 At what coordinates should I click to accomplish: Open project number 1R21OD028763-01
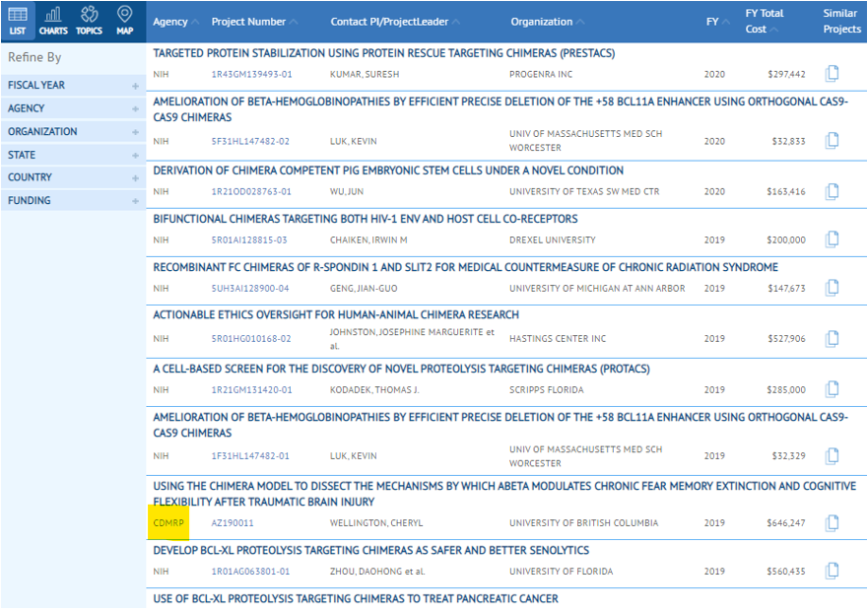point(251,191)
